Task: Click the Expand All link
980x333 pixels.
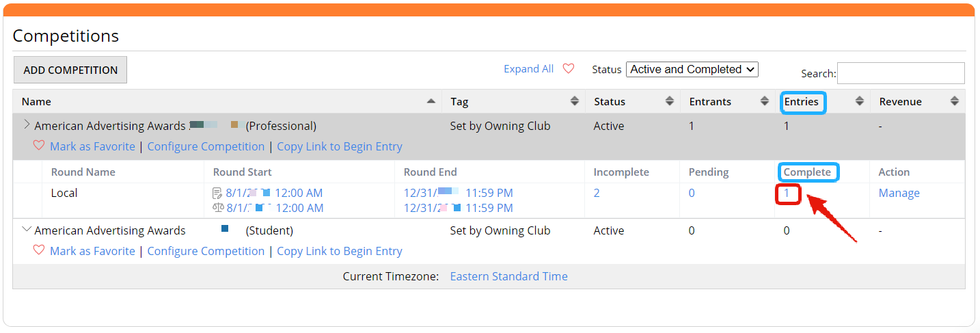Action: pyautogui.click(x=528, y=68)
